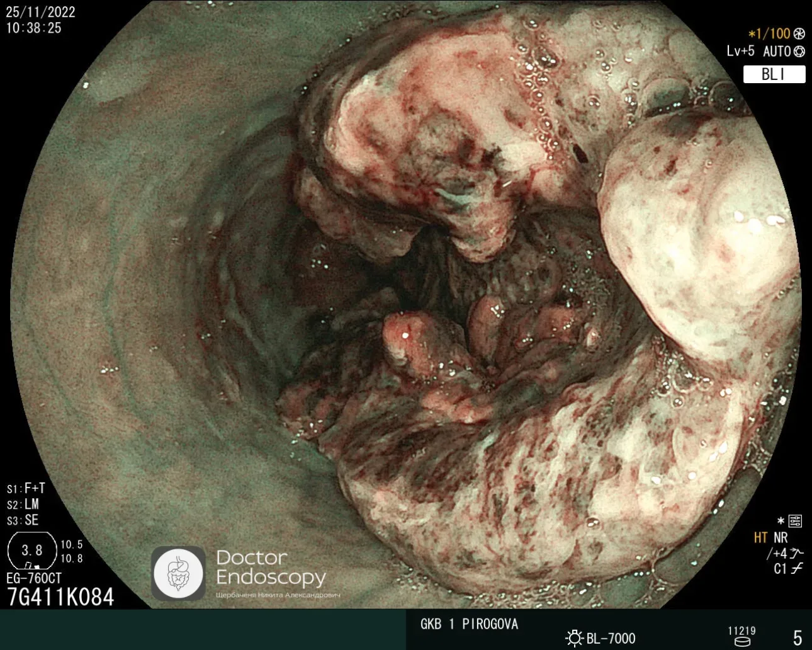Viewport: 812px width, 650px height.
Task: Click the BL-7000 light source sun icon
Action: [x=574, y=638]
